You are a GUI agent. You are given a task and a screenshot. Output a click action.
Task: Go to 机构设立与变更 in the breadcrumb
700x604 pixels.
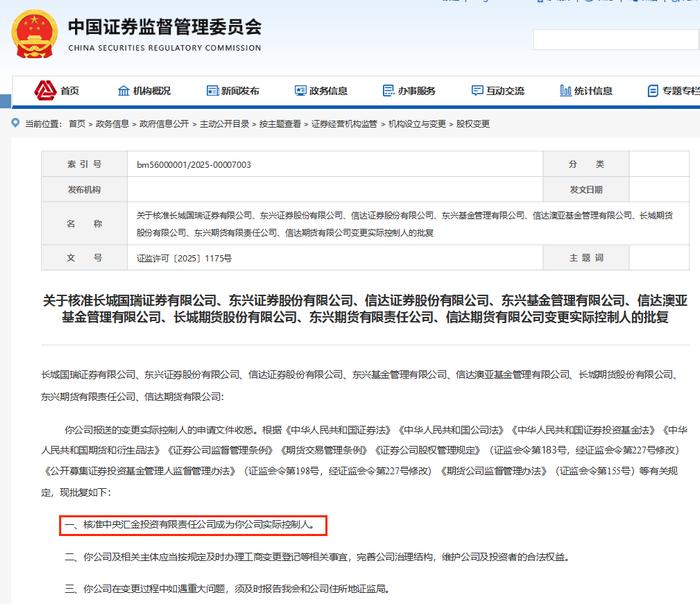417,124
